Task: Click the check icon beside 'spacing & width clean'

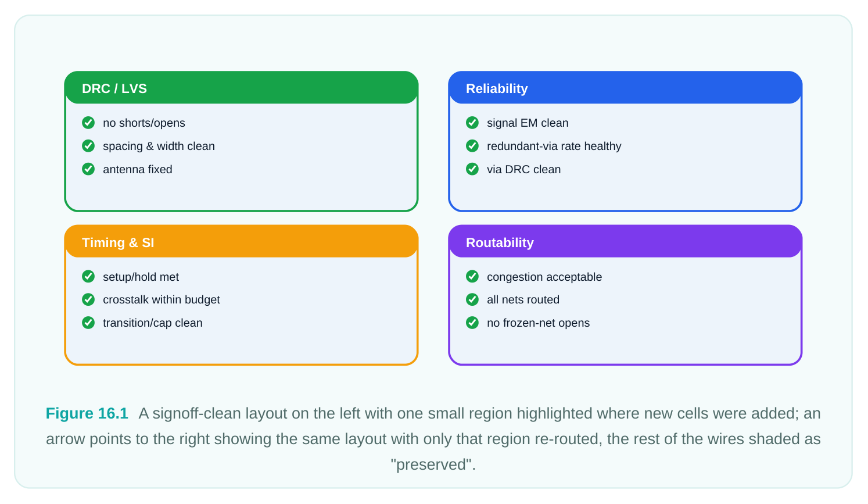Action: click(88, 146)
